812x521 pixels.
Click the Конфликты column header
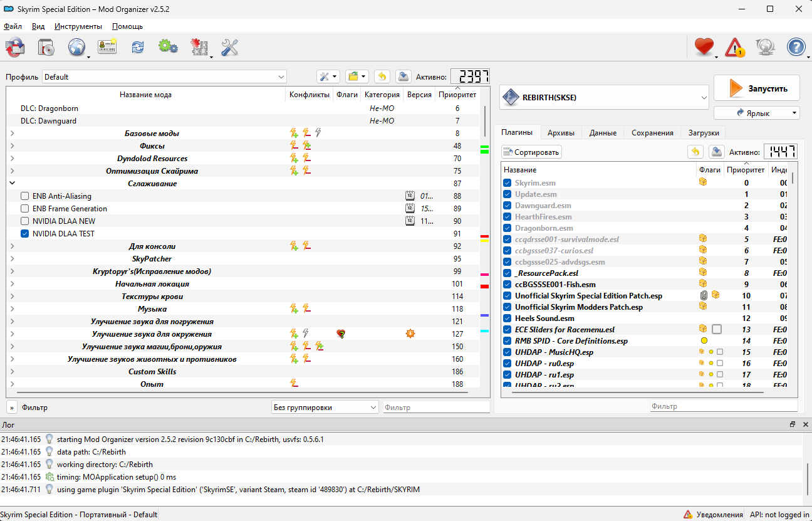coord(309,95)
